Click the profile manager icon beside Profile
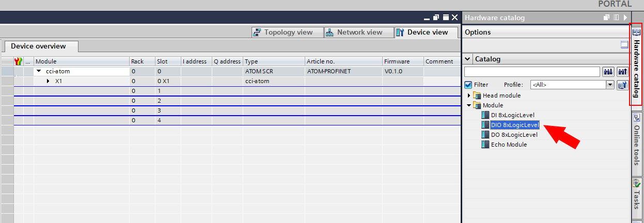 pos(622,85)
